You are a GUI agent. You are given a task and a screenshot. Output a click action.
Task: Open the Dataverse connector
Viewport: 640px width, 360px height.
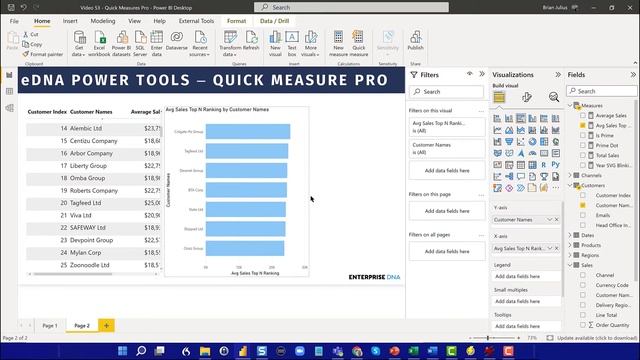click(x=176, y=41)
